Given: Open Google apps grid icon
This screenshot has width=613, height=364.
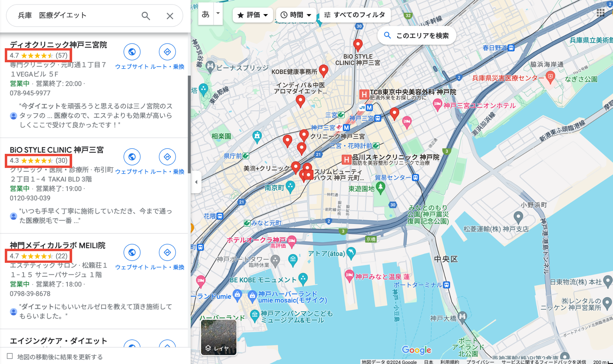Looking at the screenshot, I should point(600,13).
